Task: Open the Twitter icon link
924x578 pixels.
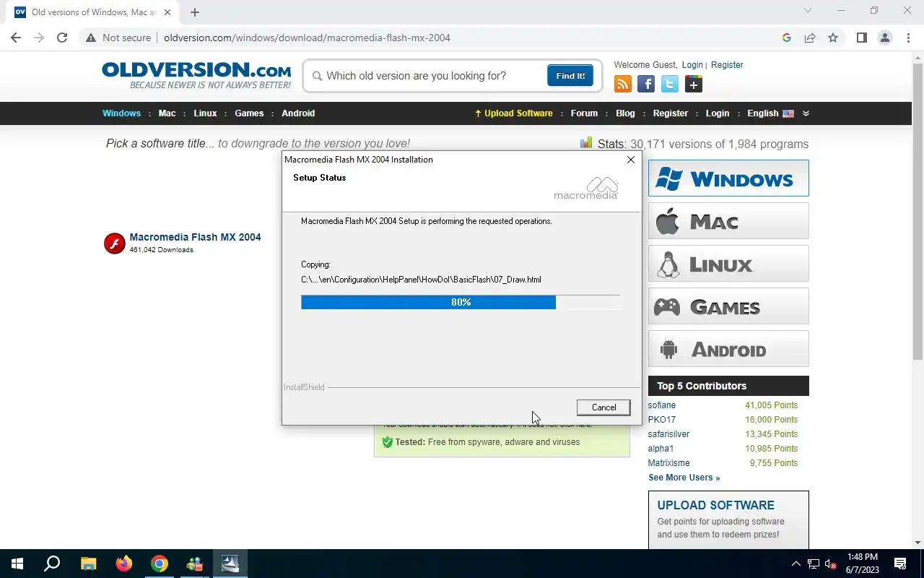Action: pyautogui.click(x=670, y=85)
